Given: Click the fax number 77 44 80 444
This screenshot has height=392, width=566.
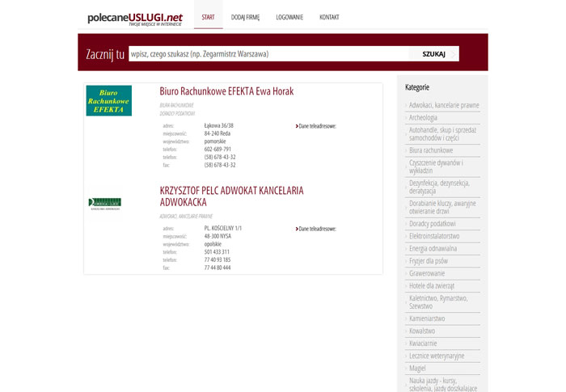Looking at the screenshot, I should pos(218,268).
